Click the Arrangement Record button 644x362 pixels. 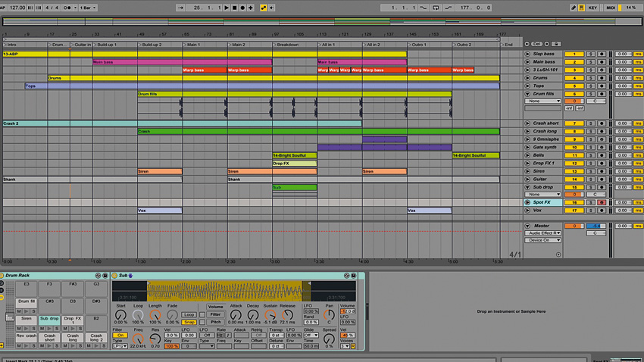click(242, 8)
